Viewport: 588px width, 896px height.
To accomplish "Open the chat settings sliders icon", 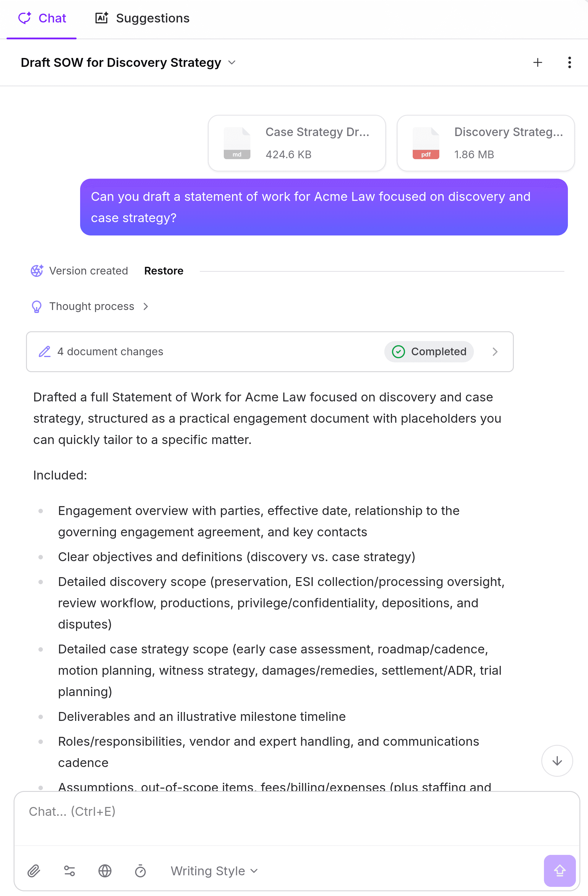I will pyautogui.click(x=69, y=871).
